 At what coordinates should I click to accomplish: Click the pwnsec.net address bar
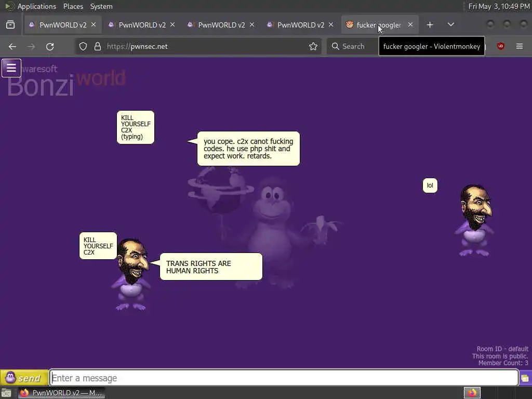(x=198, y=46)
